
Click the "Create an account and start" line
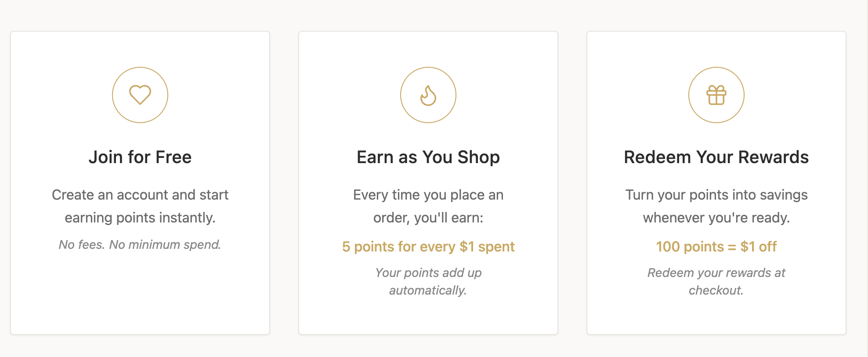click(140, 195)
